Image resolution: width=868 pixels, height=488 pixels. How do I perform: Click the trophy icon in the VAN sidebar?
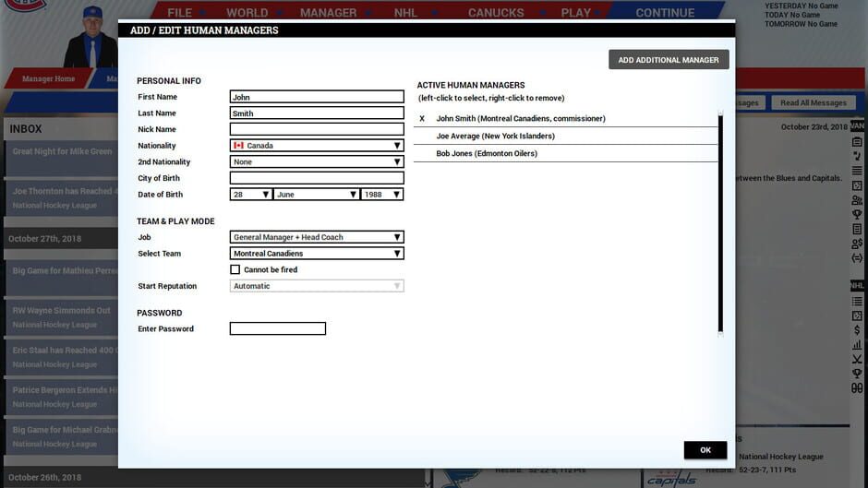(x=857, y=214)
